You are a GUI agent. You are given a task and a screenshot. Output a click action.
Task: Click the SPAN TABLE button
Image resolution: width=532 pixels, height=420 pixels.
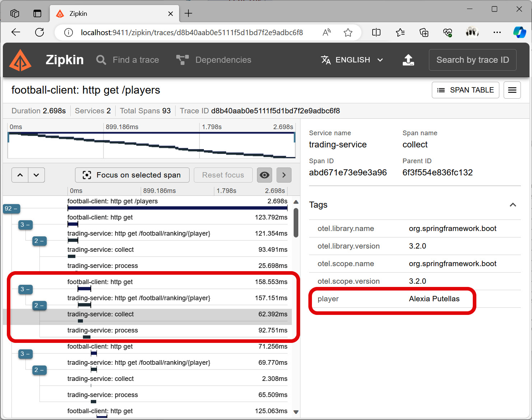click(466, 90)
